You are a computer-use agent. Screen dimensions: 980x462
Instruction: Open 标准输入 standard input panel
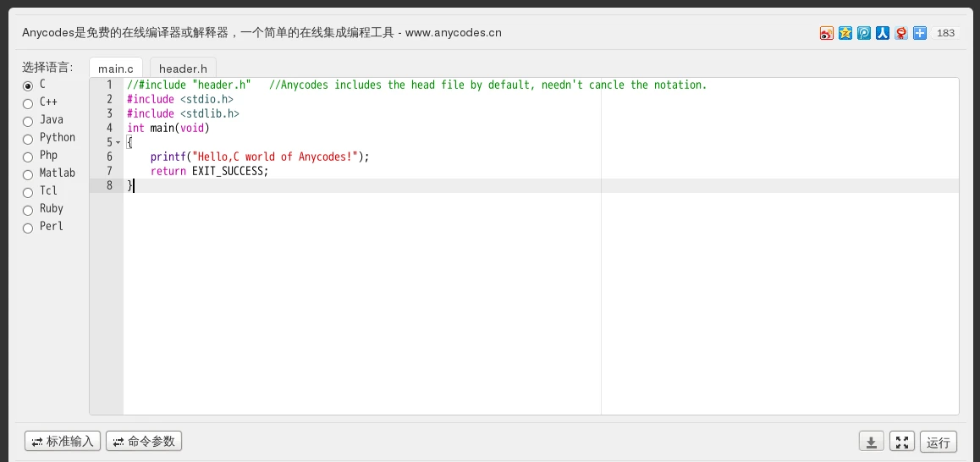pyautogui.click(x=63, y=442)
